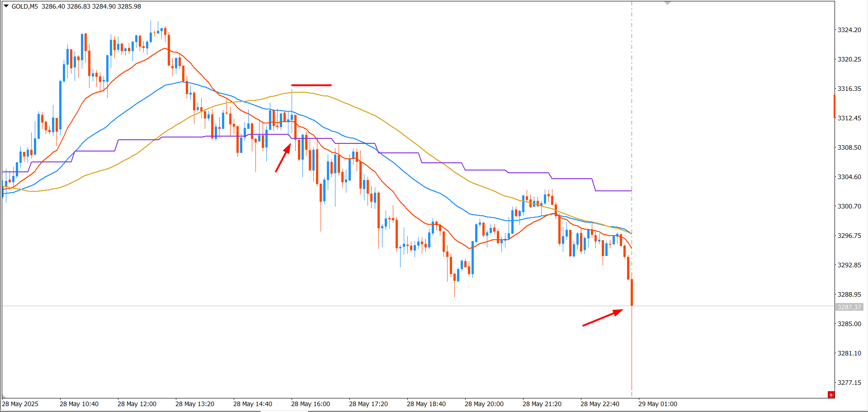Click the 28 May 16:00 time axis label

311,404
